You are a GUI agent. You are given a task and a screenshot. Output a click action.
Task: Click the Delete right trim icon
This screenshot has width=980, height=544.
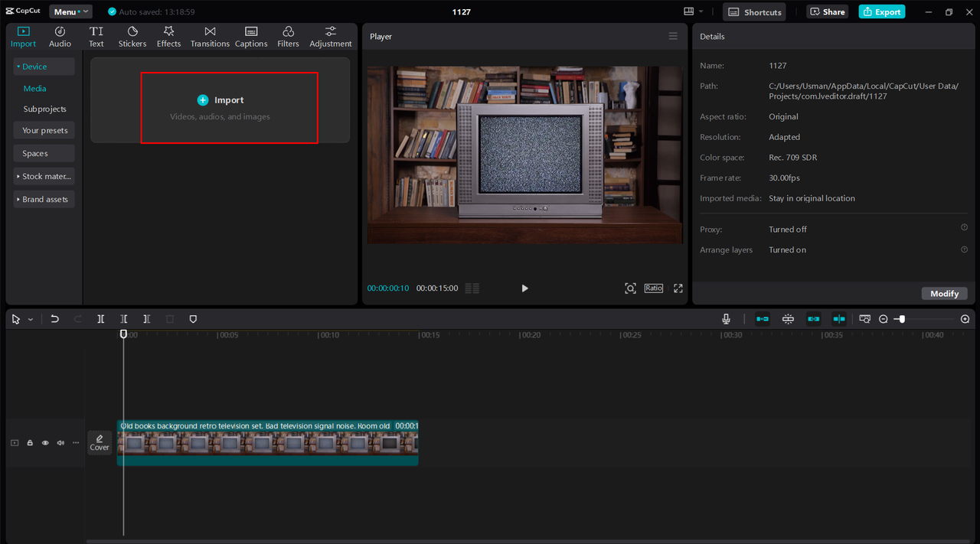(x=146, y=319)
